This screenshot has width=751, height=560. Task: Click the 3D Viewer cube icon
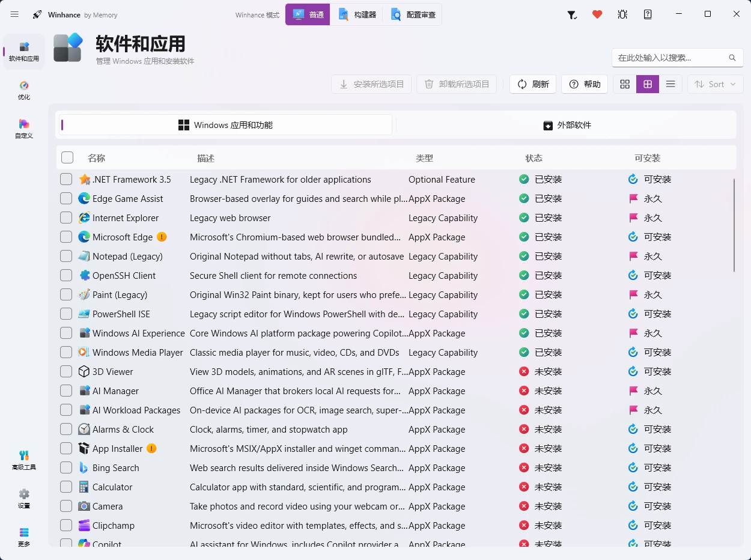pyautogui.click(x=84, y=371)
